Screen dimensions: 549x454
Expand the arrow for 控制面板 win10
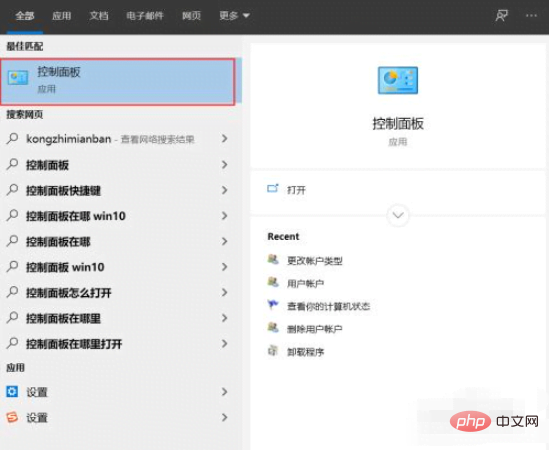224,267
